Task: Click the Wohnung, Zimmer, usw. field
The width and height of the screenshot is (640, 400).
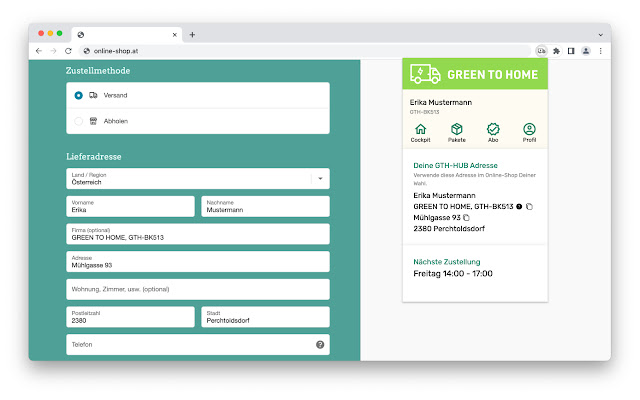Action: pos(198,289)
